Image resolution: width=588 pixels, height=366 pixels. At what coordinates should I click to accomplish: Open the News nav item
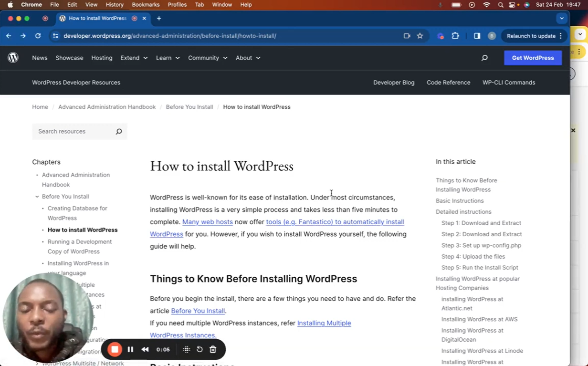pyautogui.click(x=40, y=58)
